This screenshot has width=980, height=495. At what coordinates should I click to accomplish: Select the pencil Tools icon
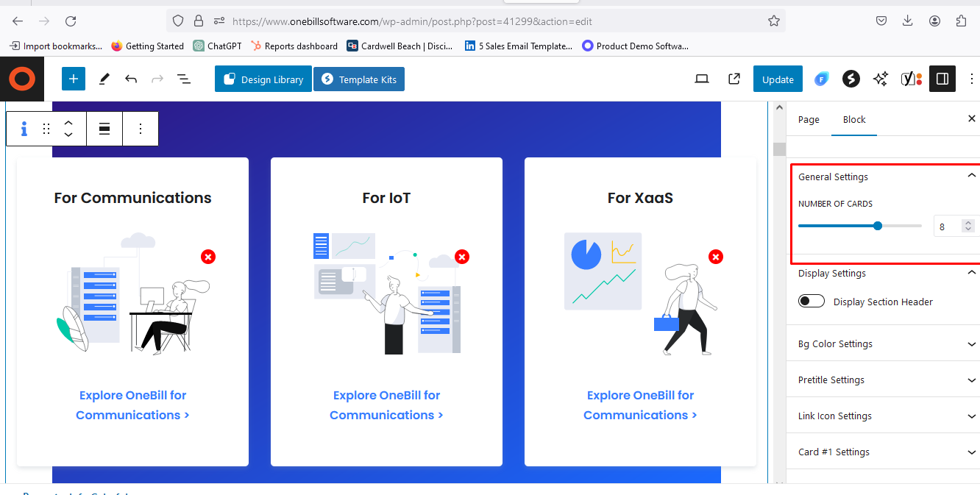click(104, 79)
